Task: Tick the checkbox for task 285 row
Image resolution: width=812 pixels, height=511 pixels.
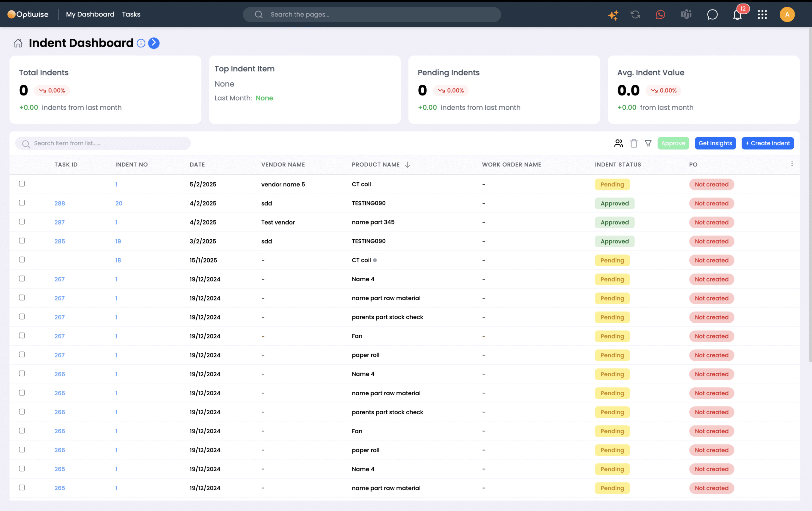Action: 22,241
